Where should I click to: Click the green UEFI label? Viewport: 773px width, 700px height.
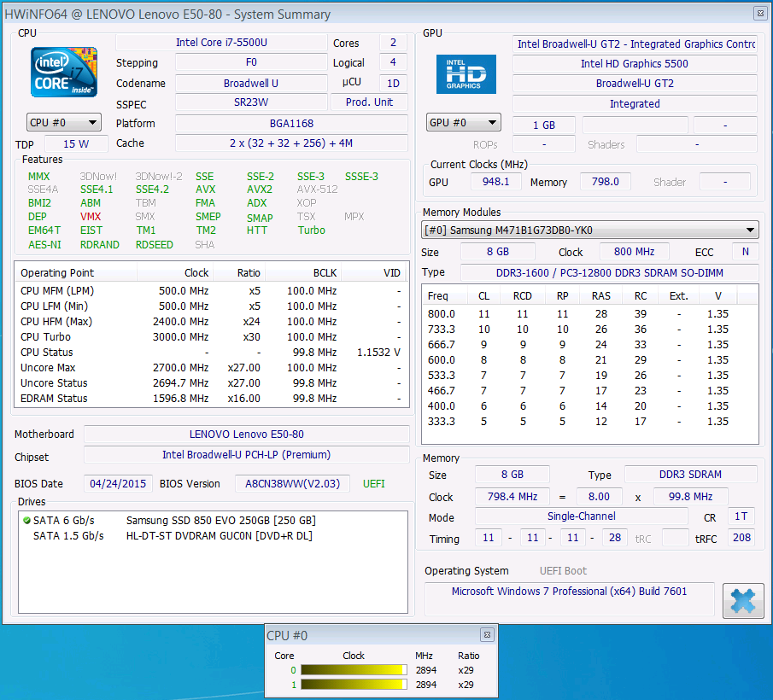[373, 484]
